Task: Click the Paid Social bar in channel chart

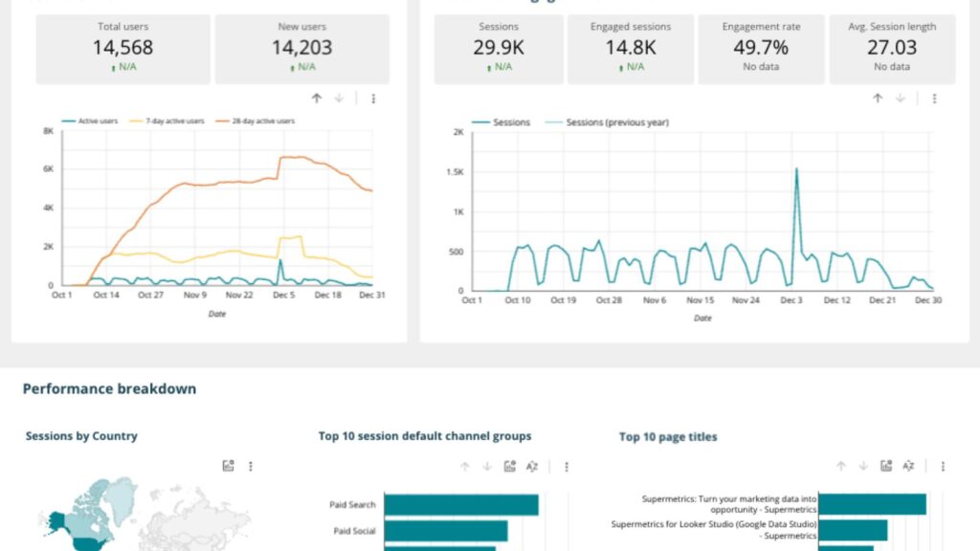Action: pos(445,531)
